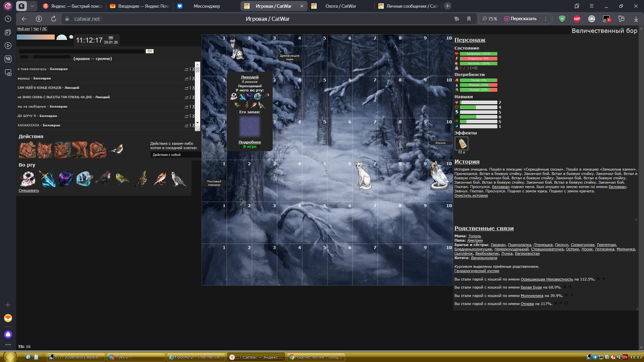Open the Генеалогический кустик link
The image size is (644, 362).
[x=477, y=270]
